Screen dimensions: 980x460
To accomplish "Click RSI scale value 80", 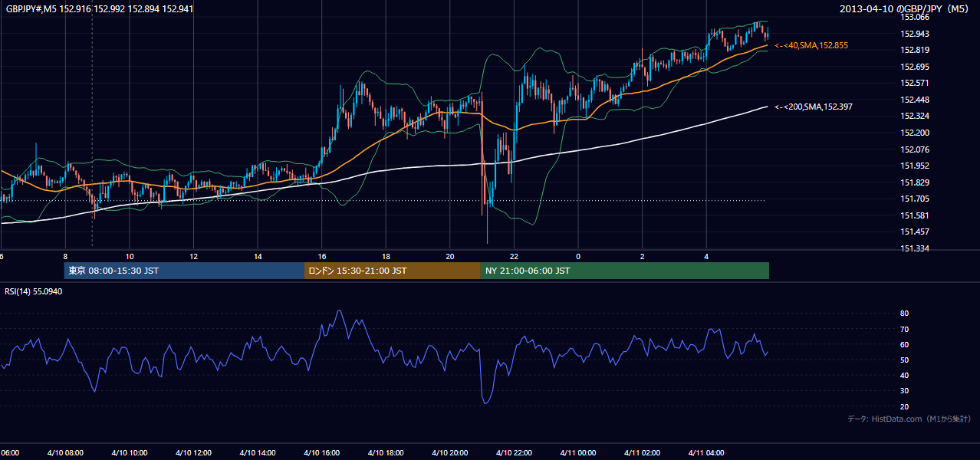I will (904, 314).
